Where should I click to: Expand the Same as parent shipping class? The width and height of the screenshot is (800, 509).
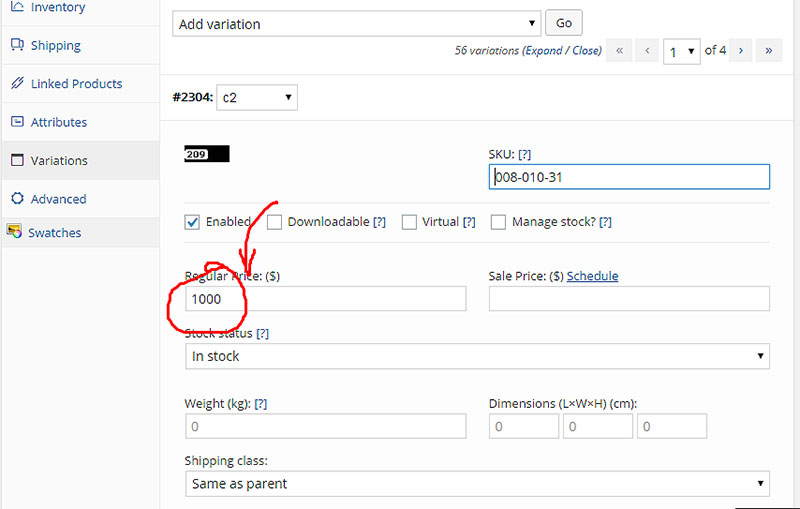click(x=477, y=483)
